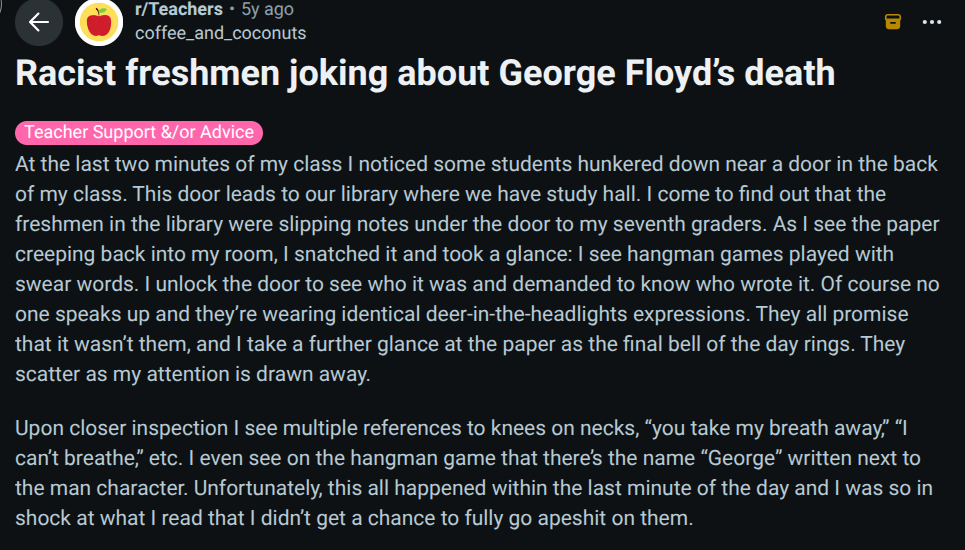Viewport: 965px width, 550px height.
Task: Click the yellow archived post icon
Action: (x=893, y=21)
